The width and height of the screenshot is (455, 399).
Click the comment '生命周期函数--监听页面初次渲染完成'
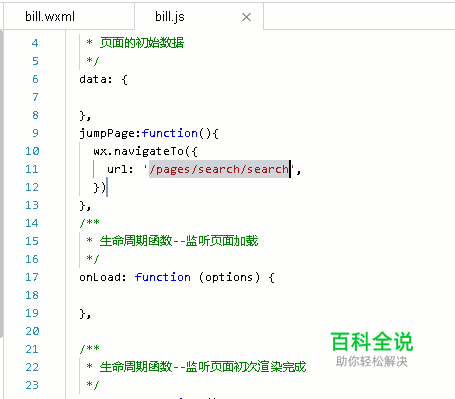coord(203,367)
